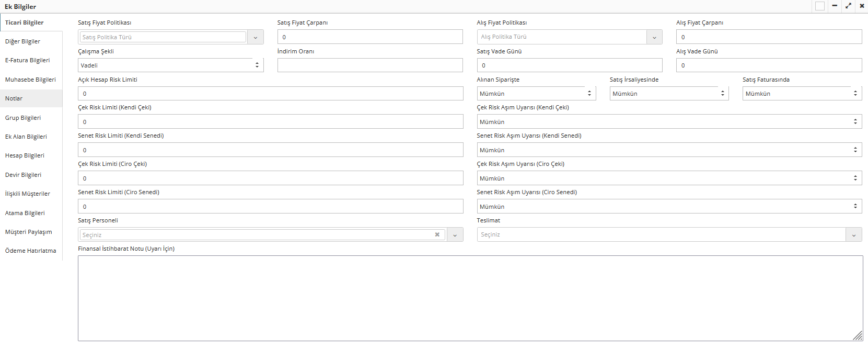Focus the Açık Hesap Risk Limiti field
The height and width of the screenshot is (348, 868).
[x=270, y=94]
